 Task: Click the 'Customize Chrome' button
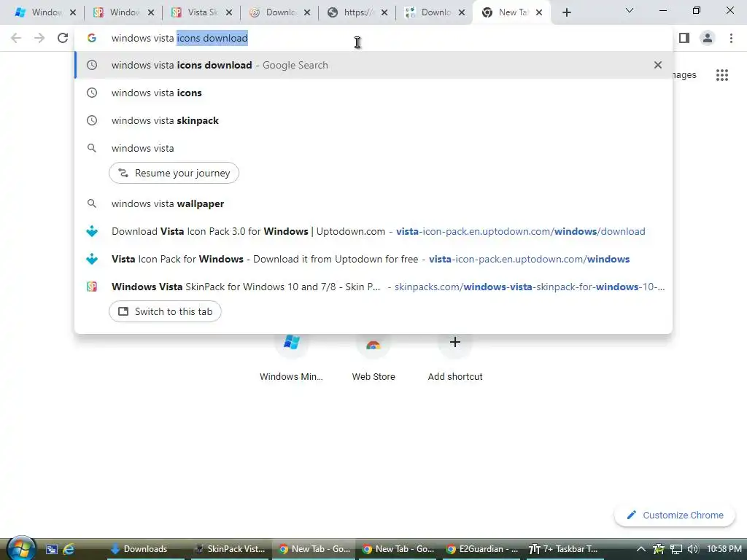(x=675, y=516)
